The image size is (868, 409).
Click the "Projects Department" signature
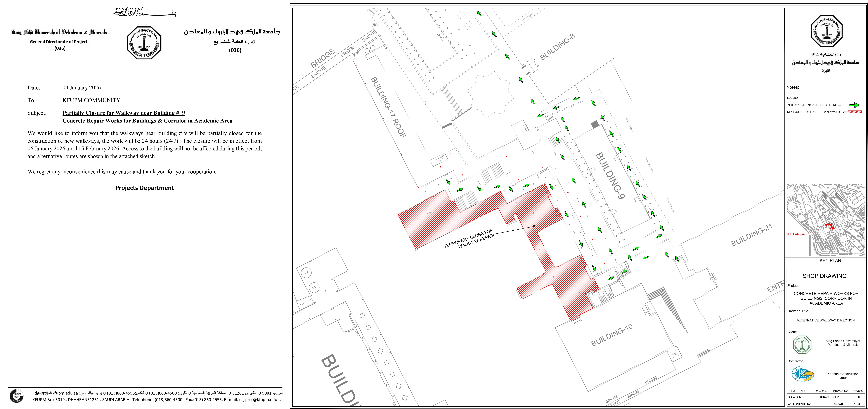145,188
